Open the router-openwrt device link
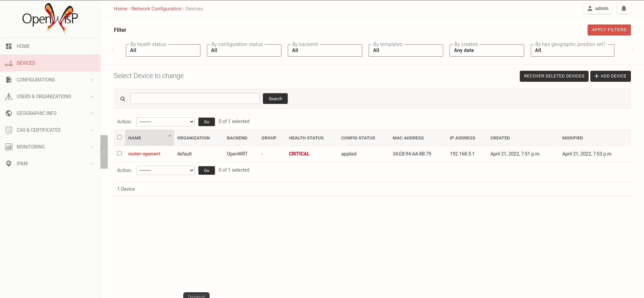 pyautogui.click(x=144, y=154)
